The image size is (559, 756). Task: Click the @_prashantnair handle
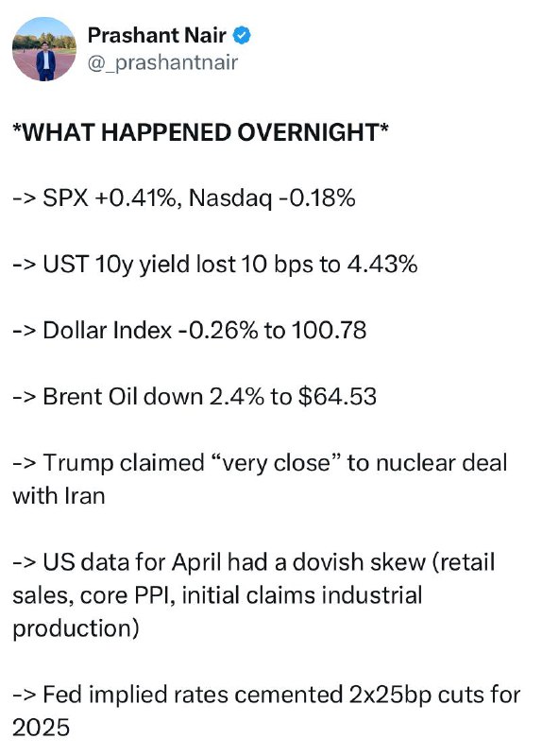[162, 63]
